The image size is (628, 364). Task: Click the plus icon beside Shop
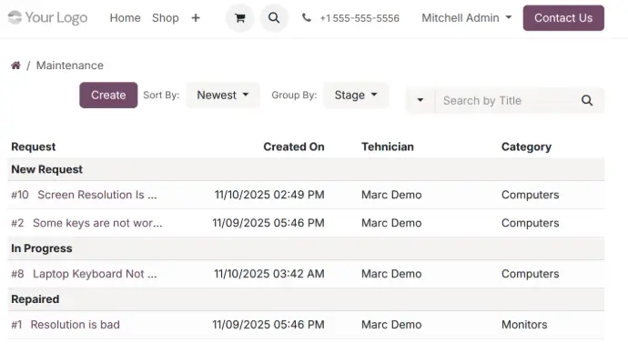coord(196,18)
